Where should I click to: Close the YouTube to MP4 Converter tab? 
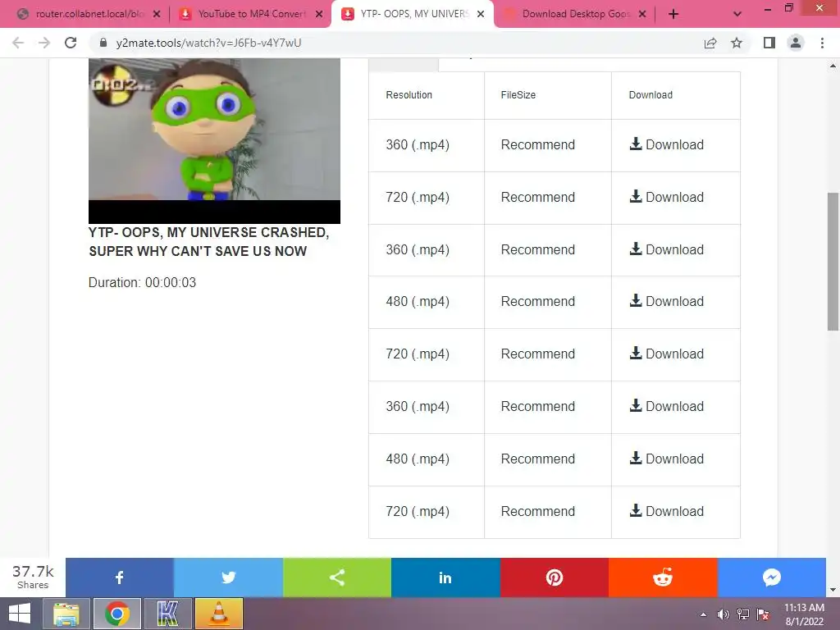coord(319,14)
